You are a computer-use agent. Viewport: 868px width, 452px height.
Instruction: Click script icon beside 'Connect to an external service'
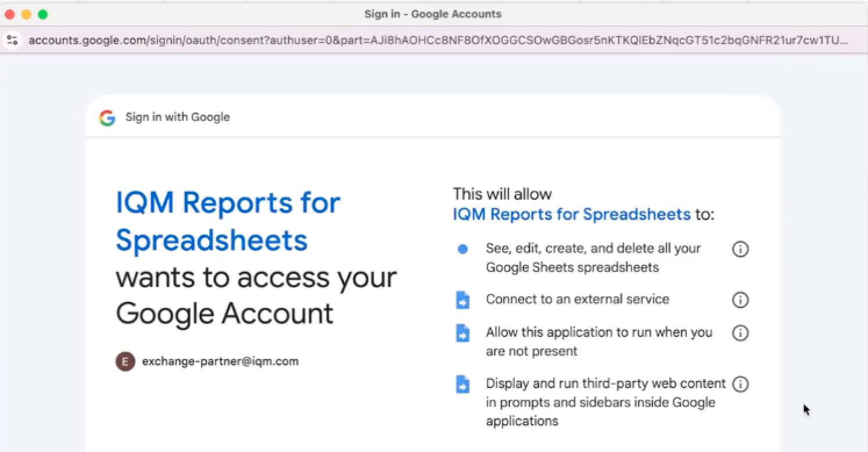[x=462, y=300]
